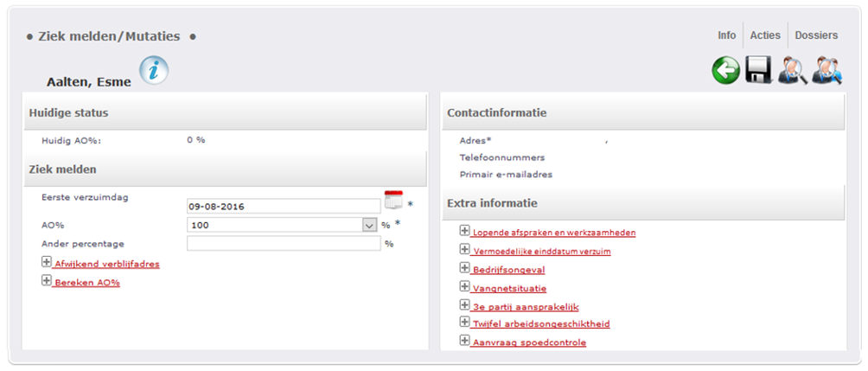868x371 pixels.
Task: Click into the Ander percentage input field
Action: click(284, 244)
